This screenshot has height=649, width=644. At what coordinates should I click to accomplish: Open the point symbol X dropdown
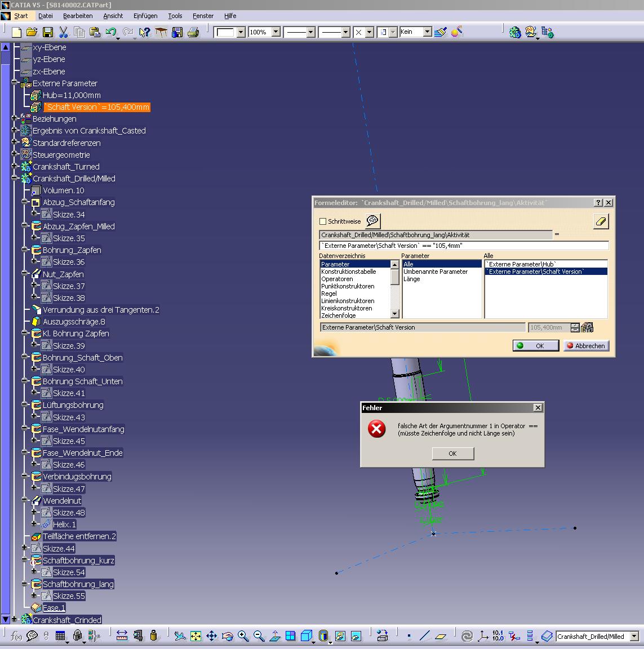(369, 32)
